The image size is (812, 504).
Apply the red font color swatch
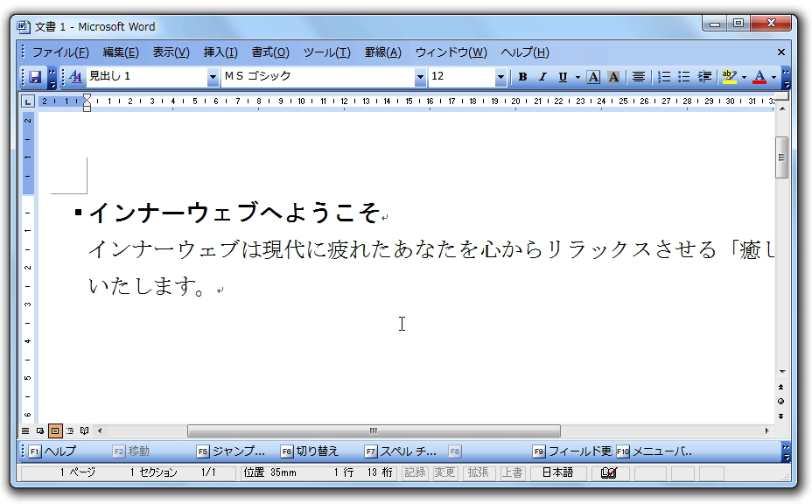point(759,77)
